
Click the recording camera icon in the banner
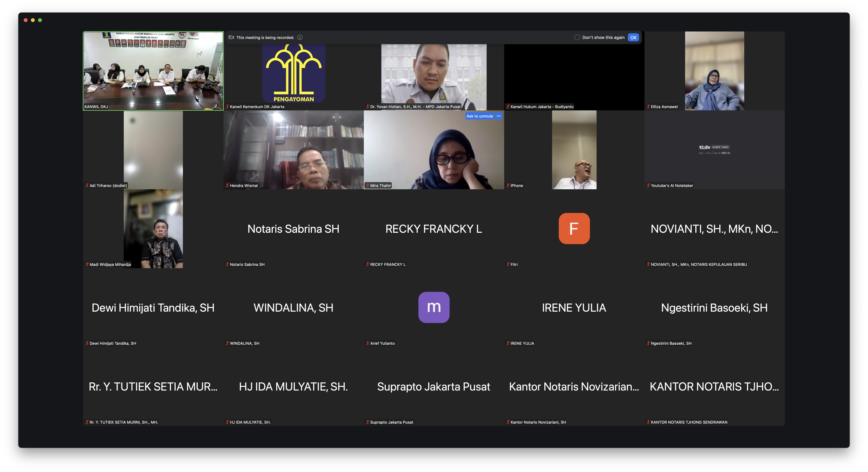click(231, 37)
